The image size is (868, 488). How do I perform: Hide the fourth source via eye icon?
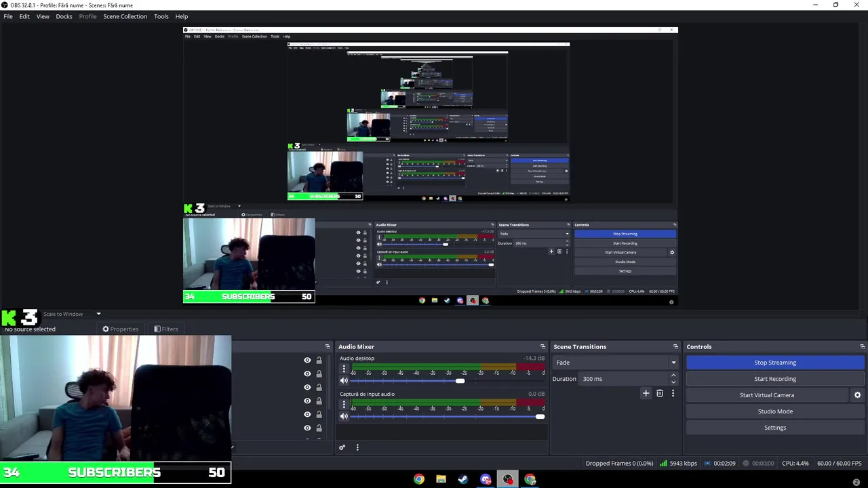pyautogui.click(x=307, y=401)
